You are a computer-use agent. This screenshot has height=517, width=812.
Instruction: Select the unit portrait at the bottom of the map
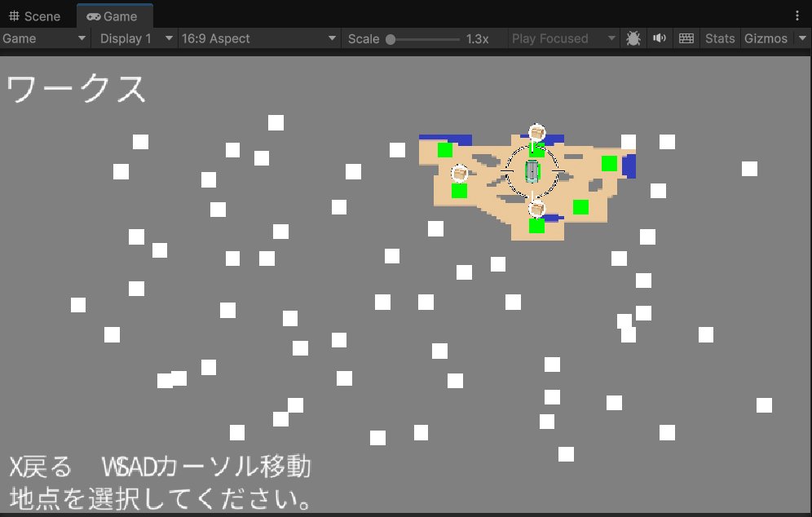pos(536,208)
